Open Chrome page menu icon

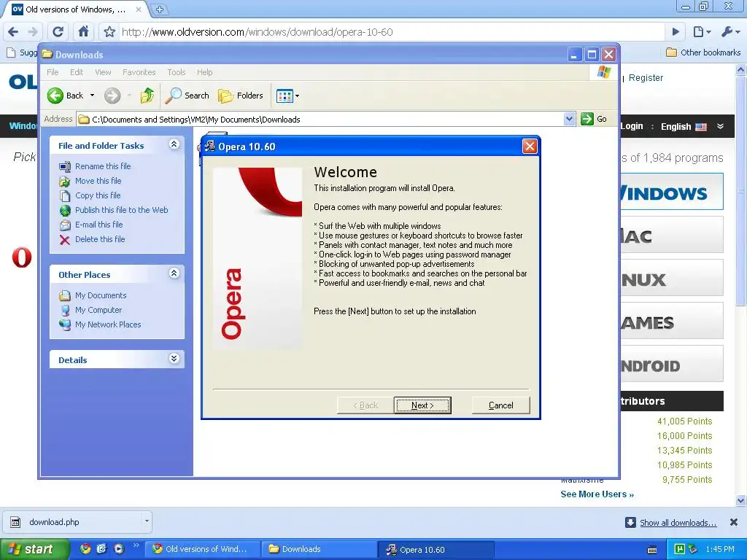pyautogui.click(x=702, y=32)
